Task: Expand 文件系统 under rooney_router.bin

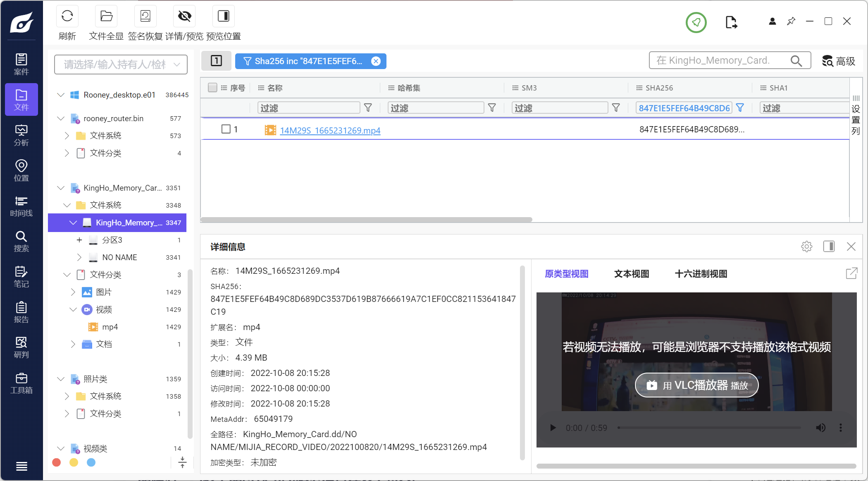Action: point(67,136)
